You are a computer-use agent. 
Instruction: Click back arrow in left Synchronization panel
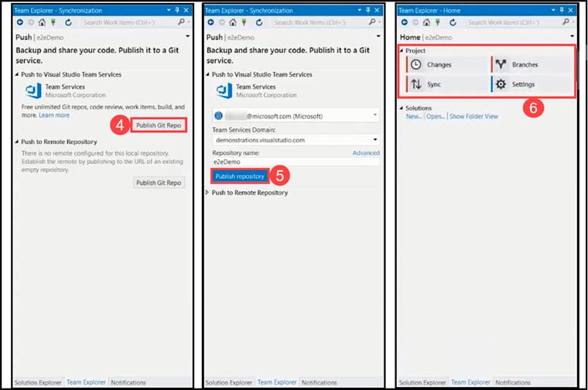[x=20, y=22]
